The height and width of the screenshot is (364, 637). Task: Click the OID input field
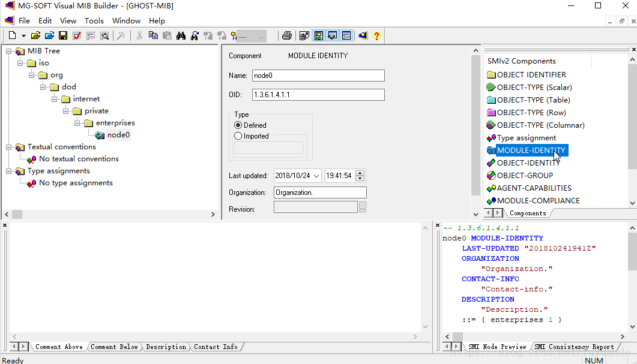click(318, 95)
